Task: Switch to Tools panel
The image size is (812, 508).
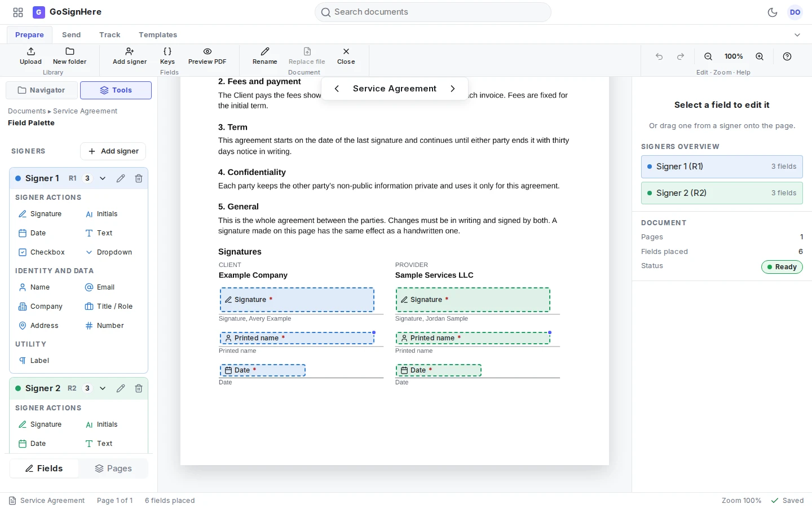Action: pyautogui.click(x=116, y=90)
